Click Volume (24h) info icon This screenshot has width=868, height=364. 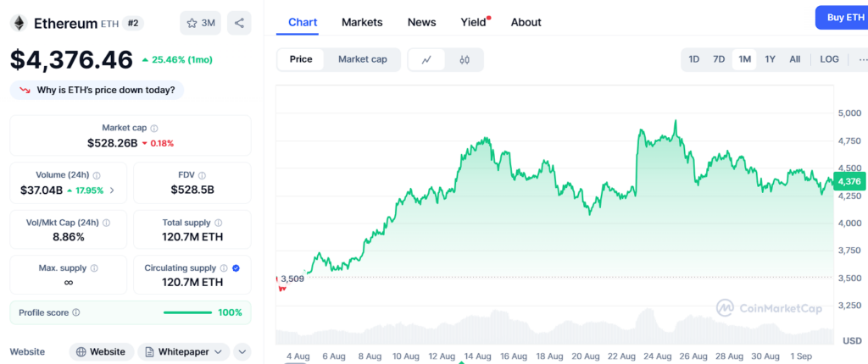(96, 175)
